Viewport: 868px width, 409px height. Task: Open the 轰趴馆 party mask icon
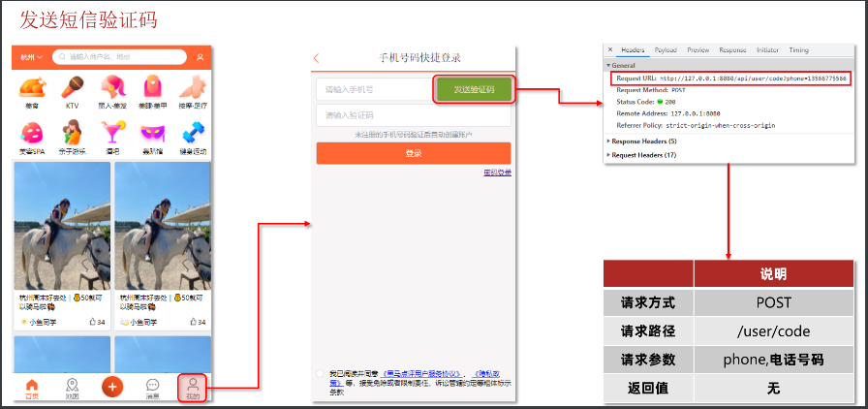pyautogui.click(x=153, y=134)
